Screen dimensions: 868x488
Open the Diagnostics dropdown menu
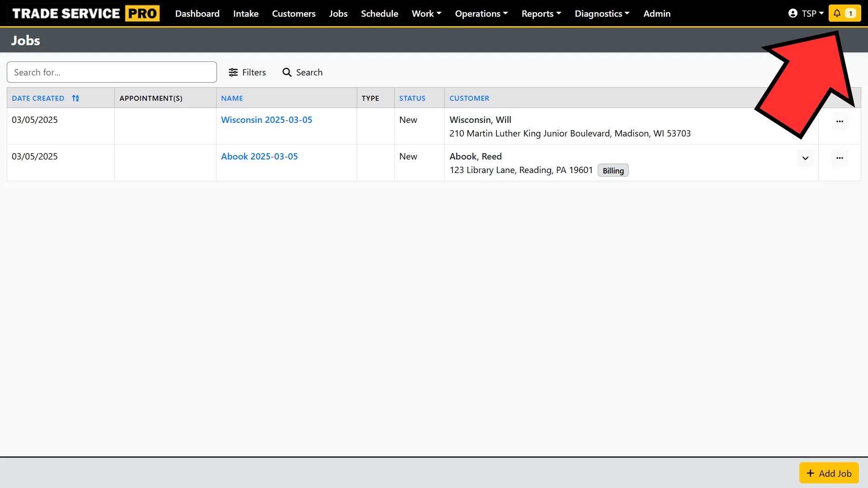602,14
